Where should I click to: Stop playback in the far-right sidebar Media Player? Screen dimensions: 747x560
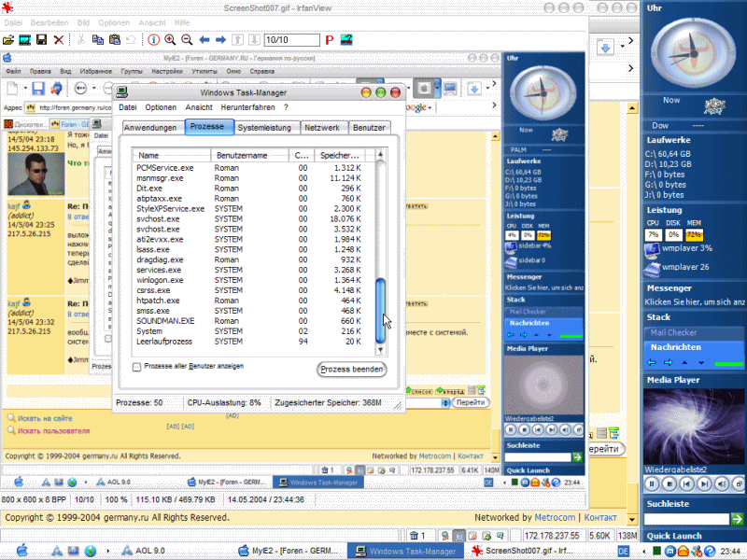669,484
